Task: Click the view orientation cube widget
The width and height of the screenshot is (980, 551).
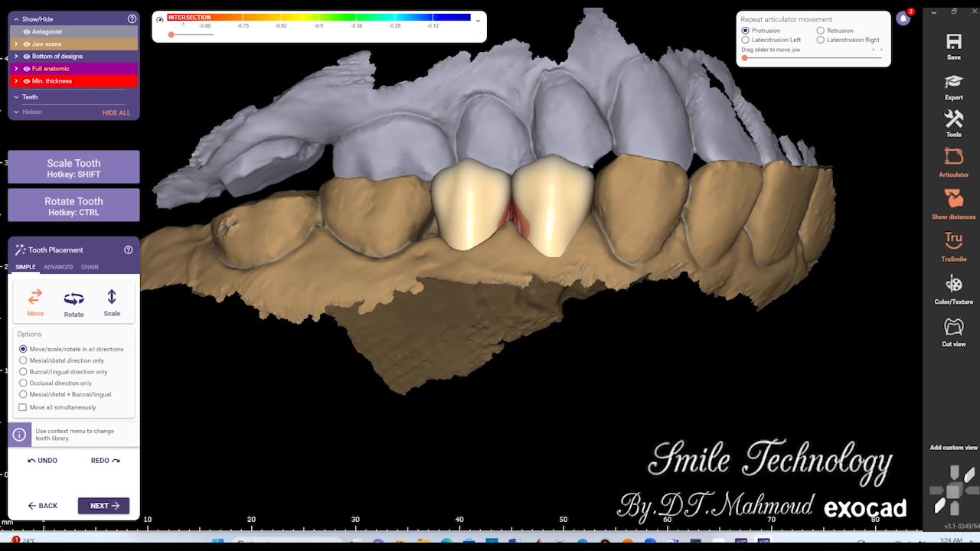Action: (x=953, y=490)
